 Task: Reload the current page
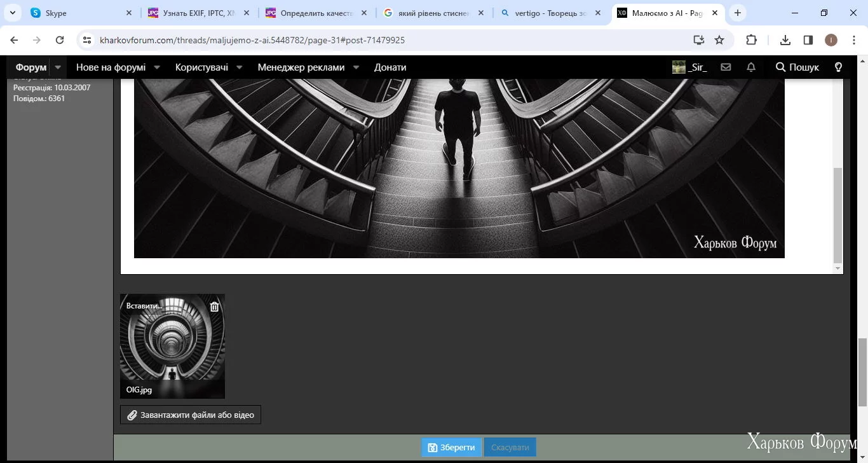click(60, 40)
